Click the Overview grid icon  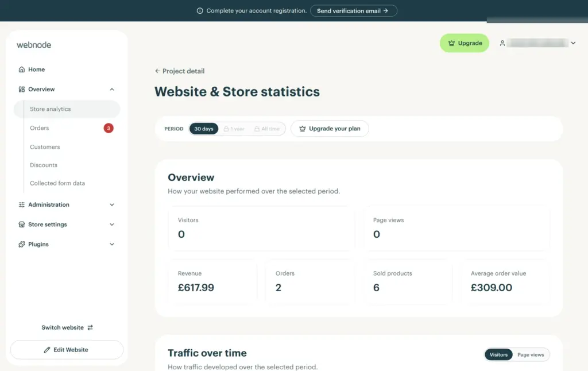[22, 89]
